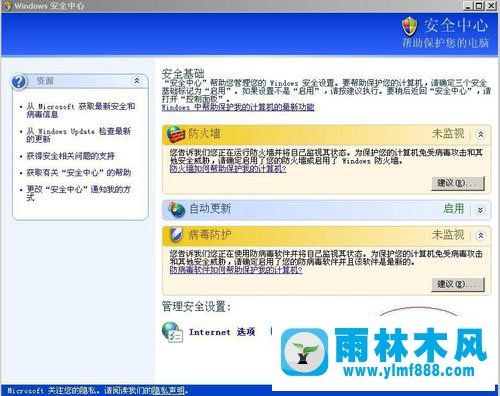The height and width of the screenshot is (396, 500).
Task: Click the title bar Windows shield icon
Action: point(7,6)
